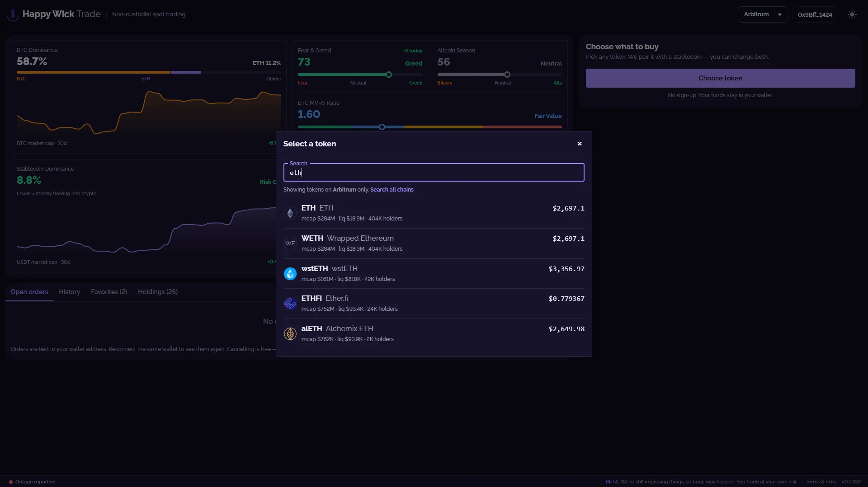The height and width of the screenshot is (487, 868).
Task: Click the version v0.1.332 text
Action: tap(851, 482)
